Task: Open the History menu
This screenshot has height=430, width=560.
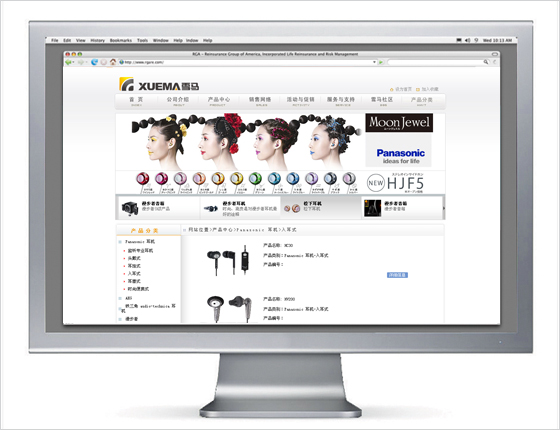Action: 98,40
